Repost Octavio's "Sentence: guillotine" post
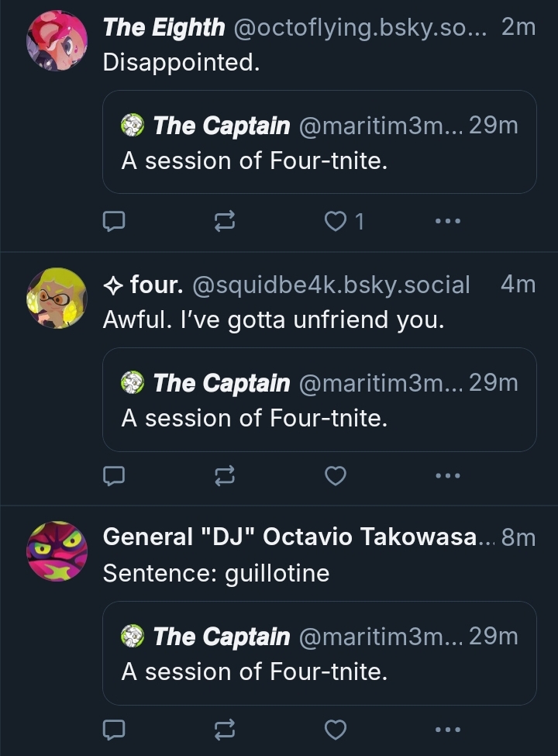Viewport: 558px width, 756px height. 225,729
